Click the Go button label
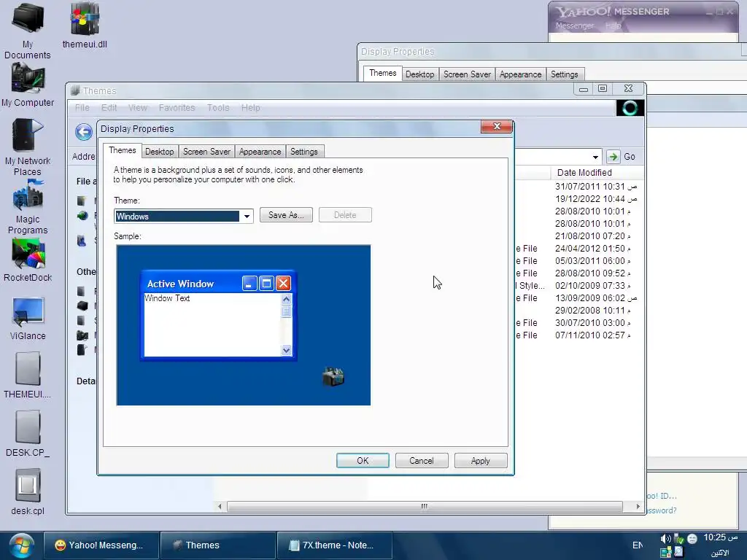 [630, 157]
